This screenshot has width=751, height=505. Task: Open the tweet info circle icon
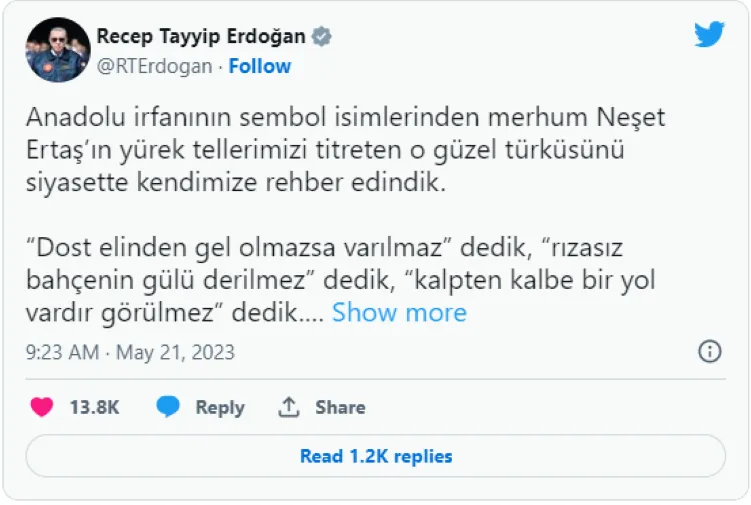709,351
